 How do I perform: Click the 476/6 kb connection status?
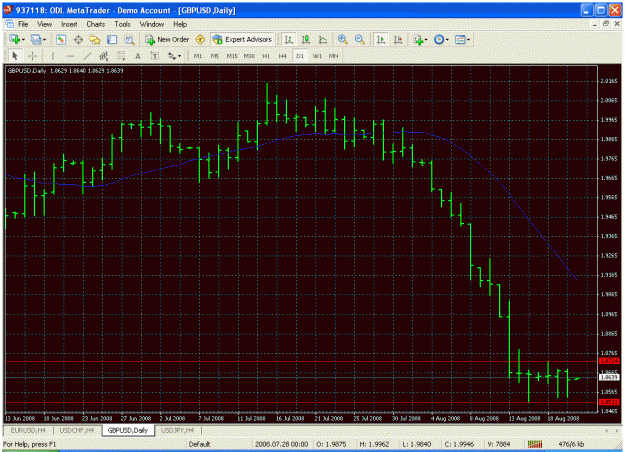[571, 444]
